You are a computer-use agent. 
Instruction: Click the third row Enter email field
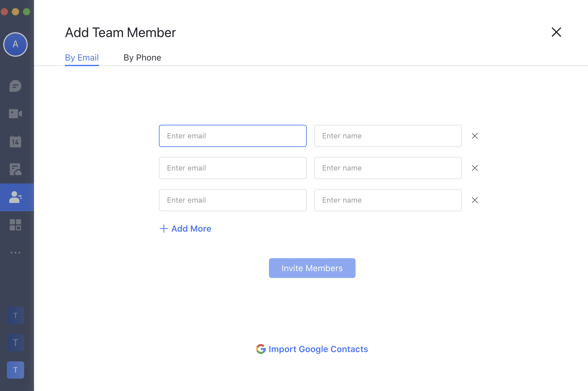click(232, 200)
